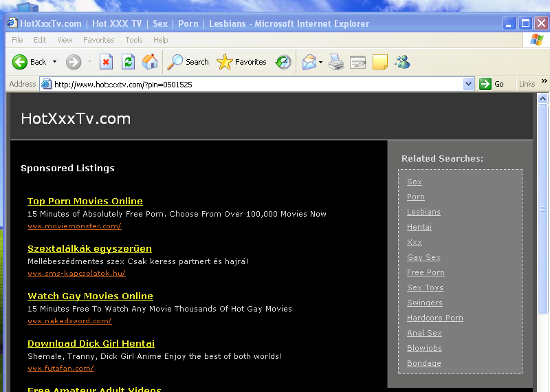Click the Related Searches heading
Image resolution: width=550 pixels, height=392 pixels.
click(x=442, y=159)
